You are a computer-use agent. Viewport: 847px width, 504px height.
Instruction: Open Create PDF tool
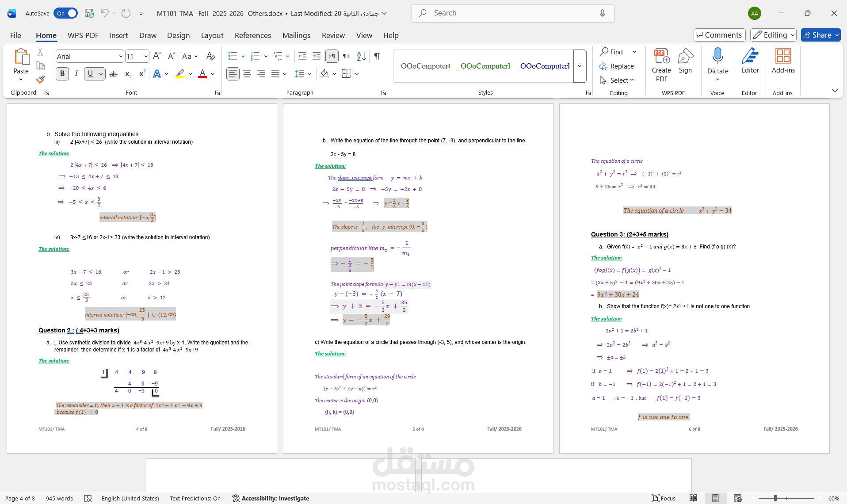pos(661,65)
